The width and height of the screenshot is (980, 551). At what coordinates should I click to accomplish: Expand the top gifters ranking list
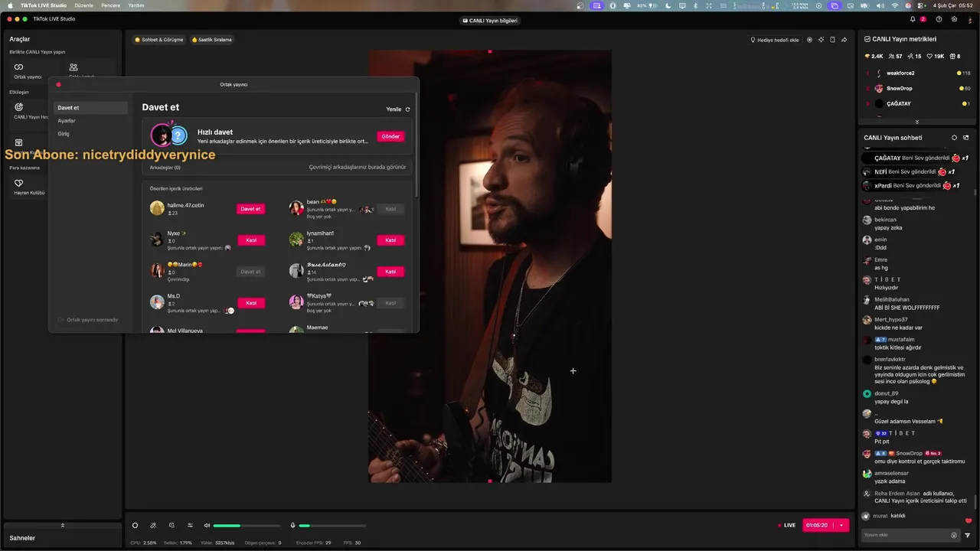916,122
